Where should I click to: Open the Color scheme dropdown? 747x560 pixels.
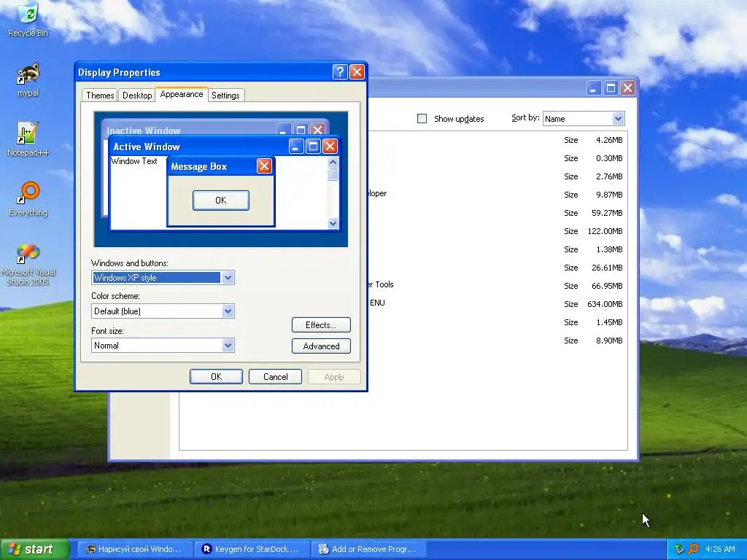[163, 311]
